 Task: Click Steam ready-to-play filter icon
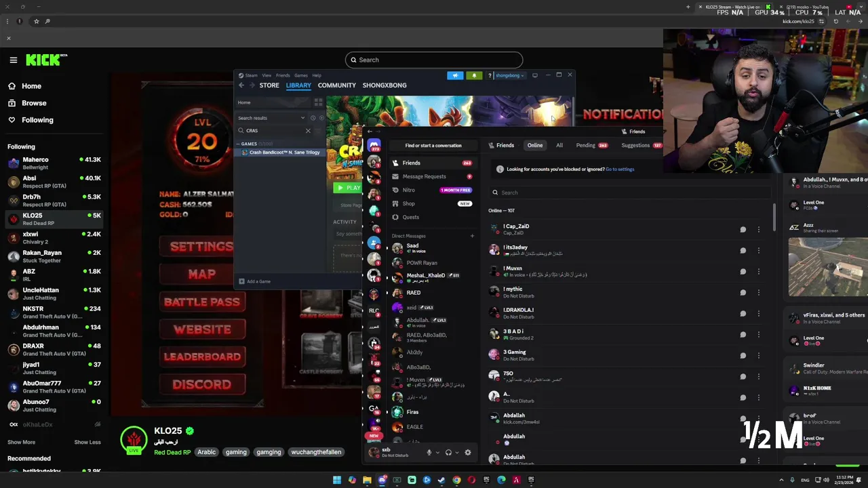(x=321, y=118)
